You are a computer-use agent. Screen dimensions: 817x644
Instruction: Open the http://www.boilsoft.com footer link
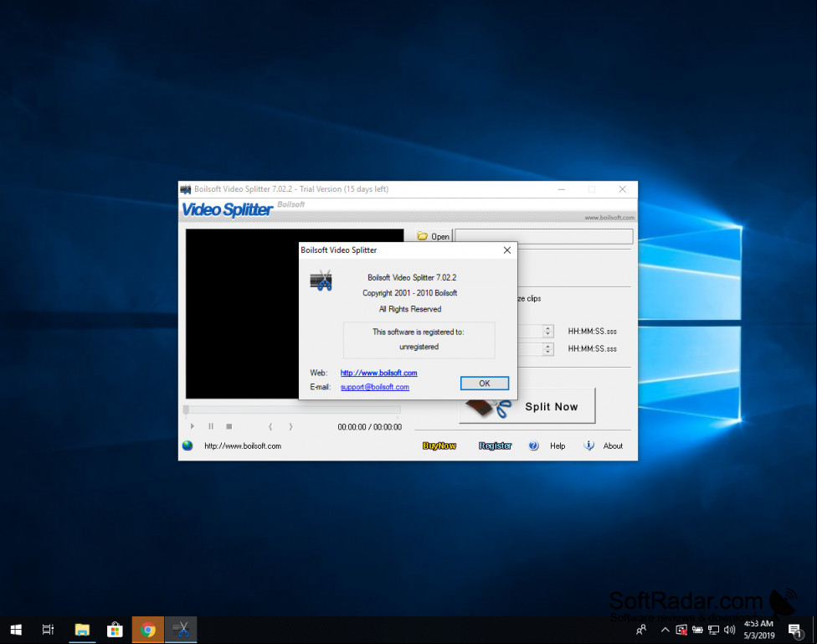(x=243, y=446)
